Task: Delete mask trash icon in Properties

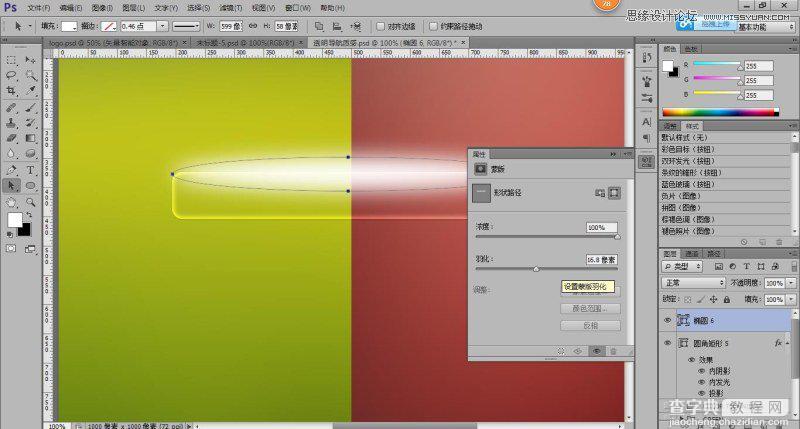Action: [613, 351]
